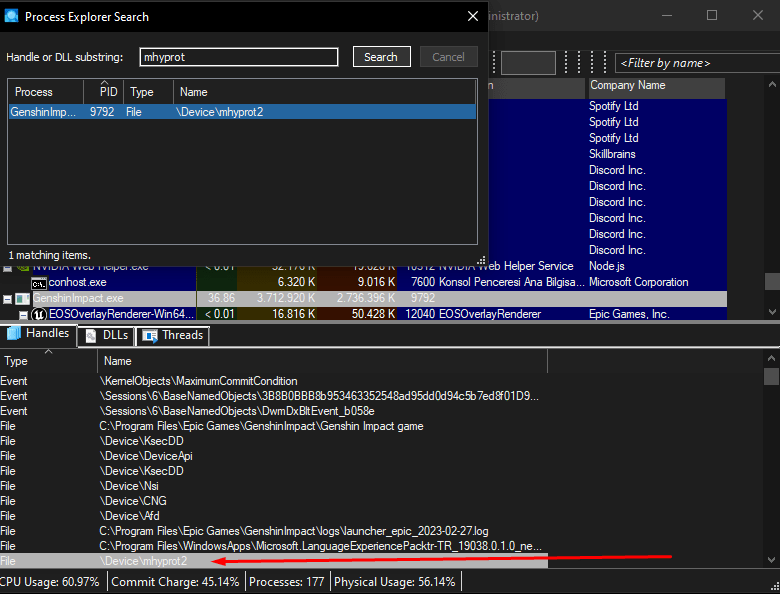Switch to the Threads tab
Image resolution: width=780 pixels, height=594 pixels.
(x=173, y=335)
